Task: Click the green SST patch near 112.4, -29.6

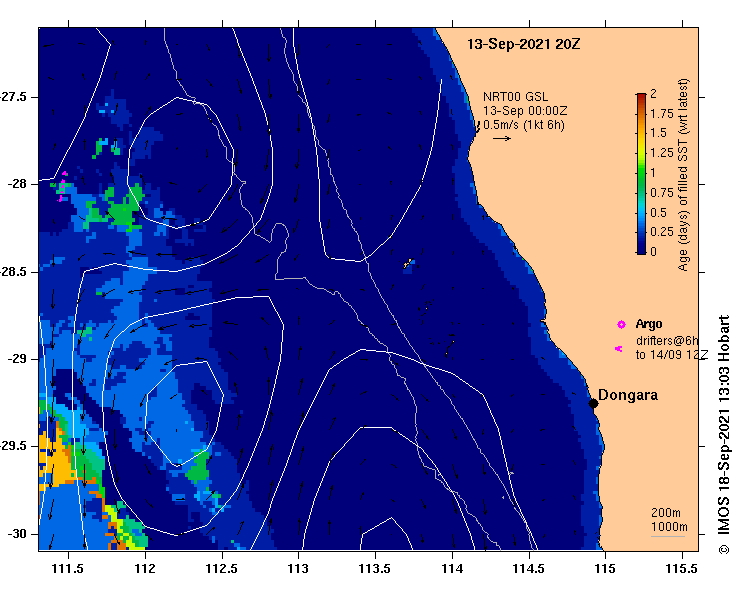Action: point(199,467)
